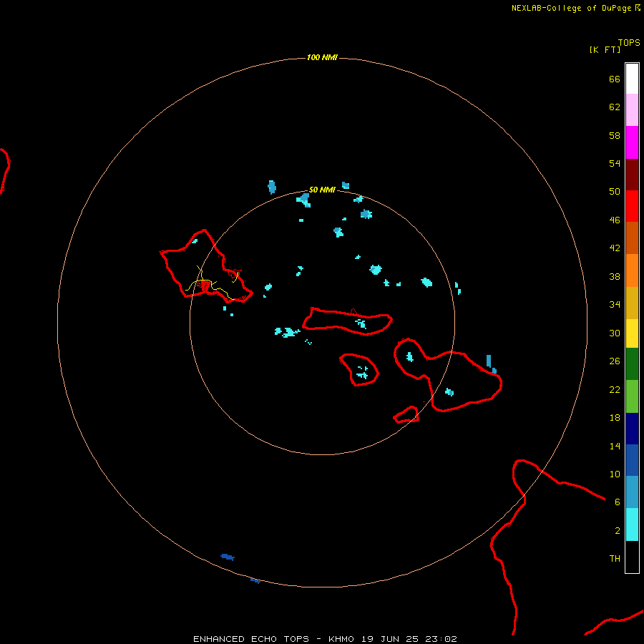Click the black TH band at legend bottom

tap(632, 557)
